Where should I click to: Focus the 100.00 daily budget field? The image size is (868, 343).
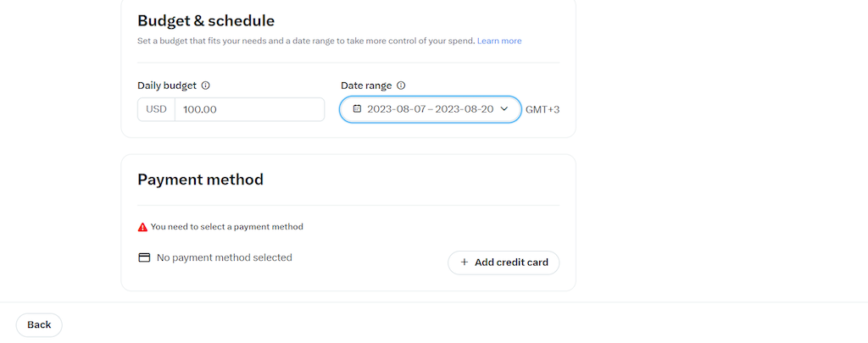(x=250, y=109)
